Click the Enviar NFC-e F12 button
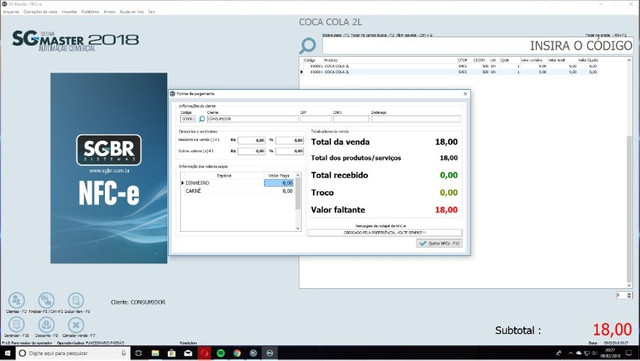The image size is (640, 361). tap(439, 243)
